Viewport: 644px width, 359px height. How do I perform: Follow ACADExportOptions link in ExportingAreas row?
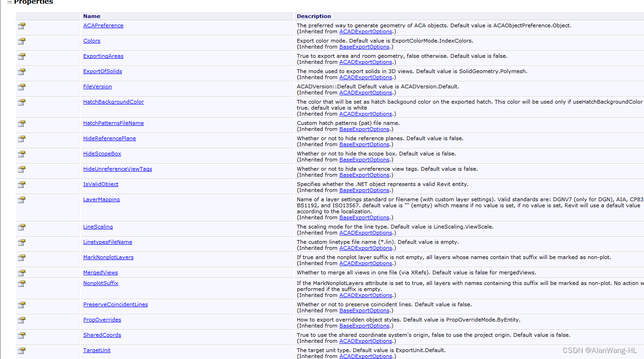point(366,62)
